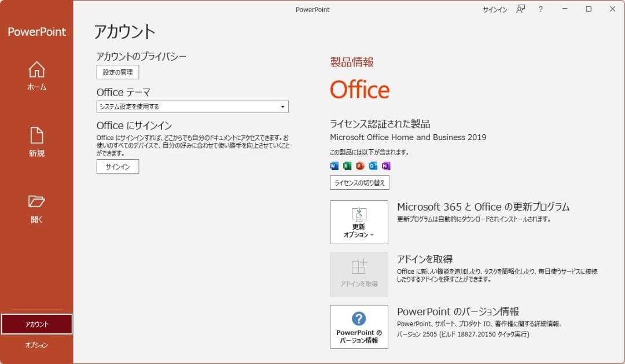
Task: Expand the システム設定を使用する combo box
Action: tap(191, 106)
